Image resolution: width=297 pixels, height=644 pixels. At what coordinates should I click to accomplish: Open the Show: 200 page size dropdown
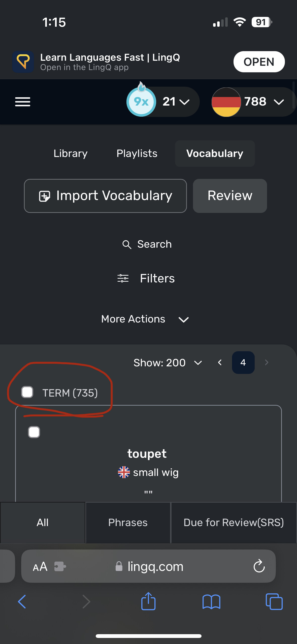click(x=168, y=363)
